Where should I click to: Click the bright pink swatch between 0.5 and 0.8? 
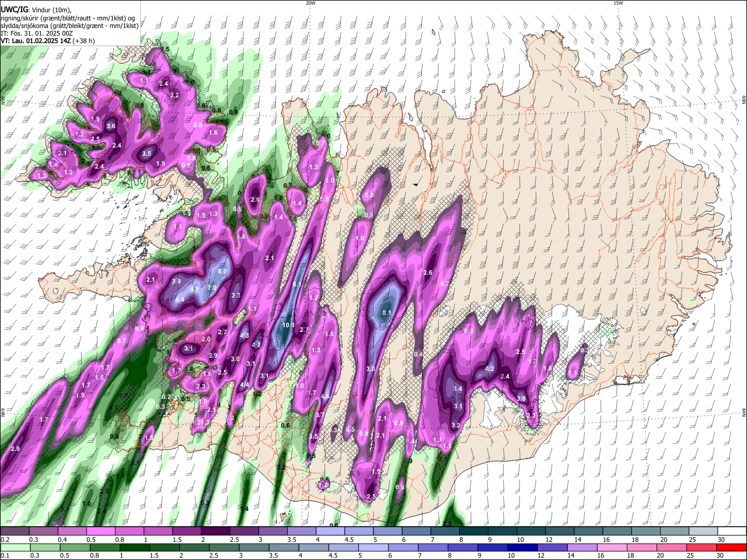100,531
